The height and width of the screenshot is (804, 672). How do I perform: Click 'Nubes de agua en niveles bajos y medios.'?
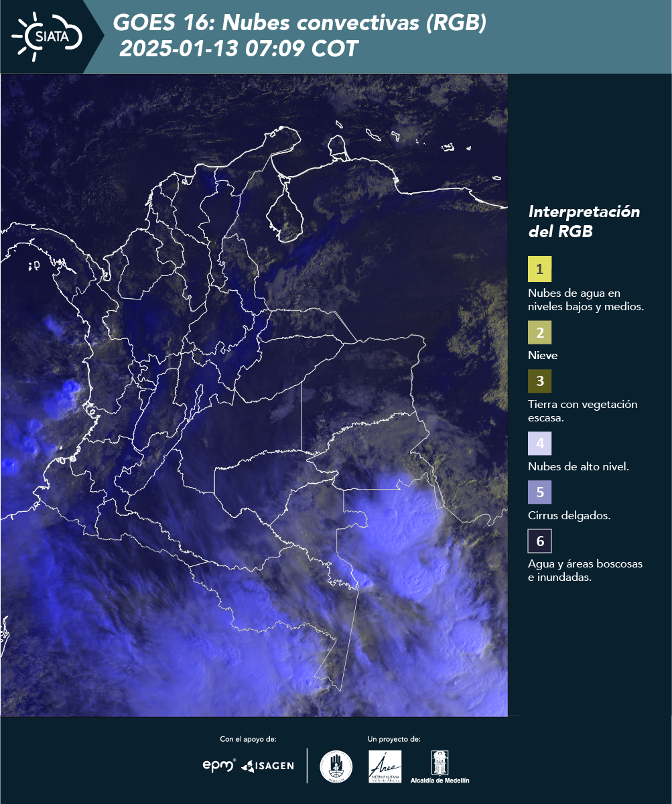586,300
